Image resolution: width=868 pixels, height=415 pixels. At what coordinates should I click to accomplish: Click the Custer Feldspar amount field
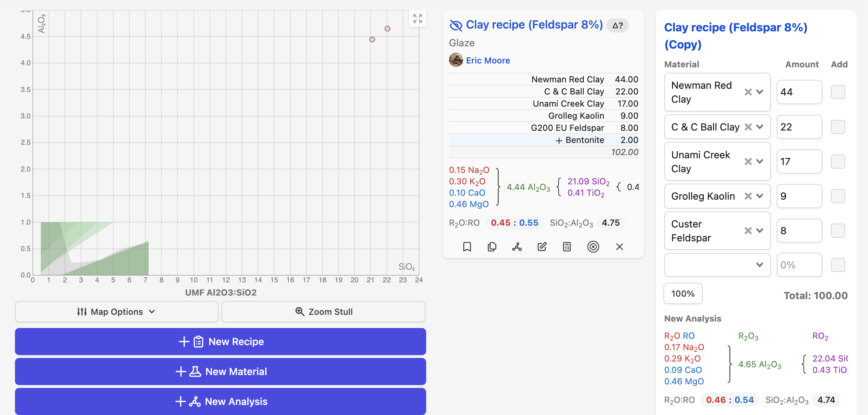799,231
